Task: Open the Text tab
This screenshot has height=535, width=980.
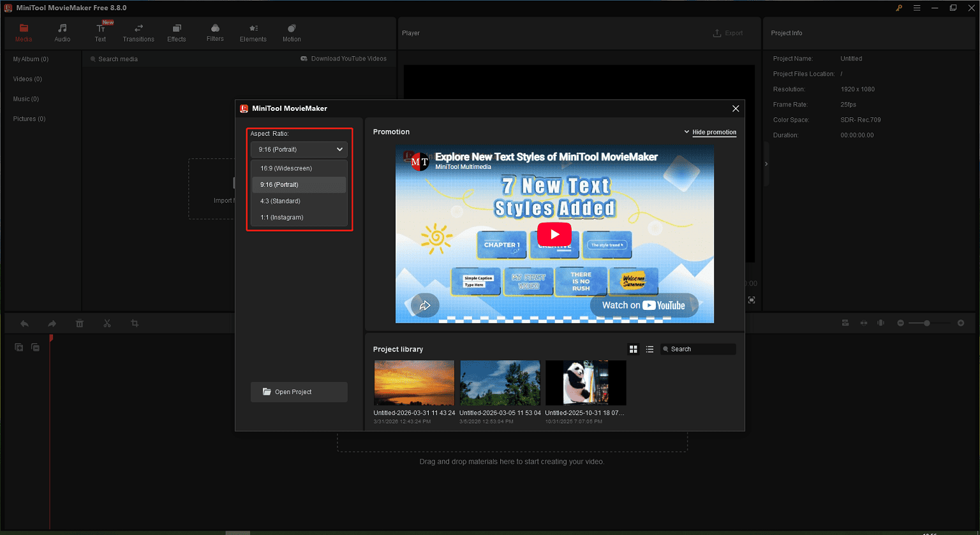Action: pos(101,33)
